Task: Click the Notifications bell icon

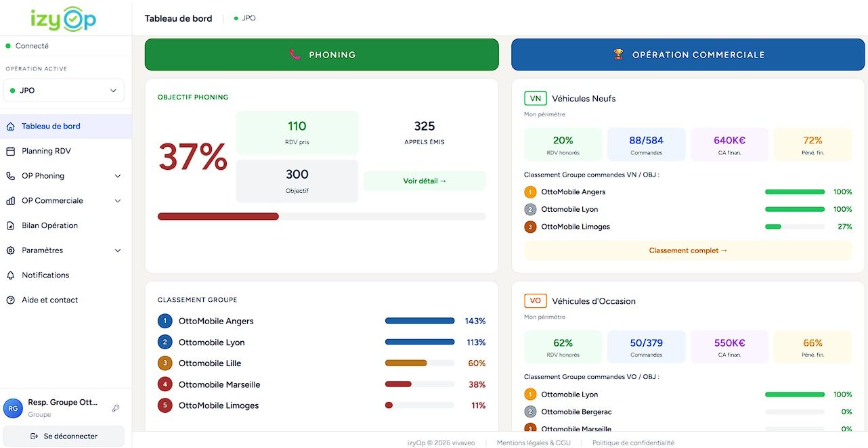Action: (x=10, y=275)
